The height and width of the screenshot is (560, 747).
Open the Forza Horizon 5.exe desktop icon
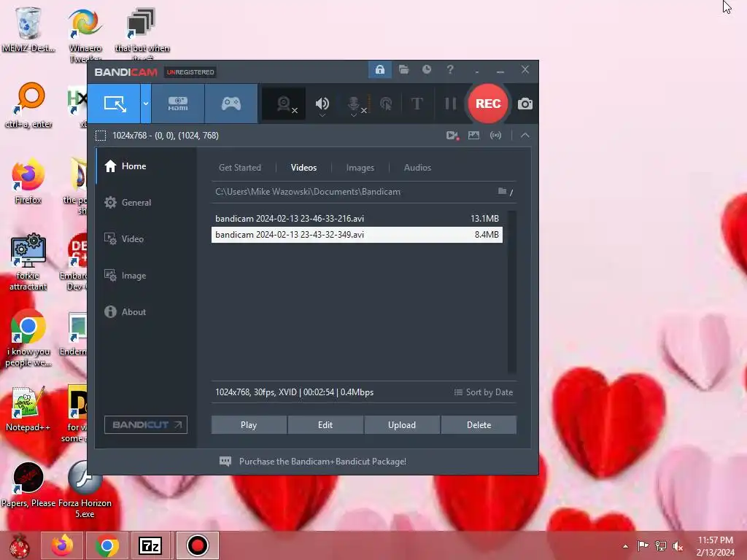[85, 489]
